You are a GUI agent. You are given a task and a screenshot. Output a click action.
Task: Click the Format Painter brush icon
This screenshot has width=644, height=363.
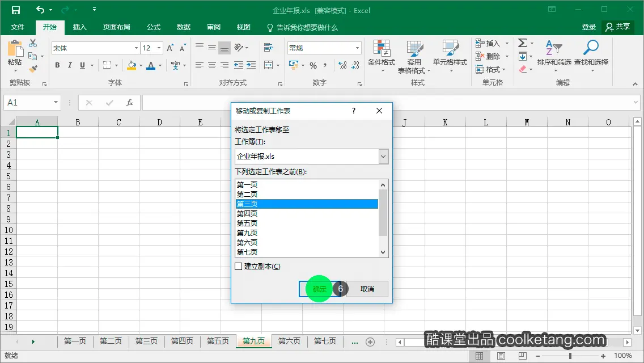33,69
